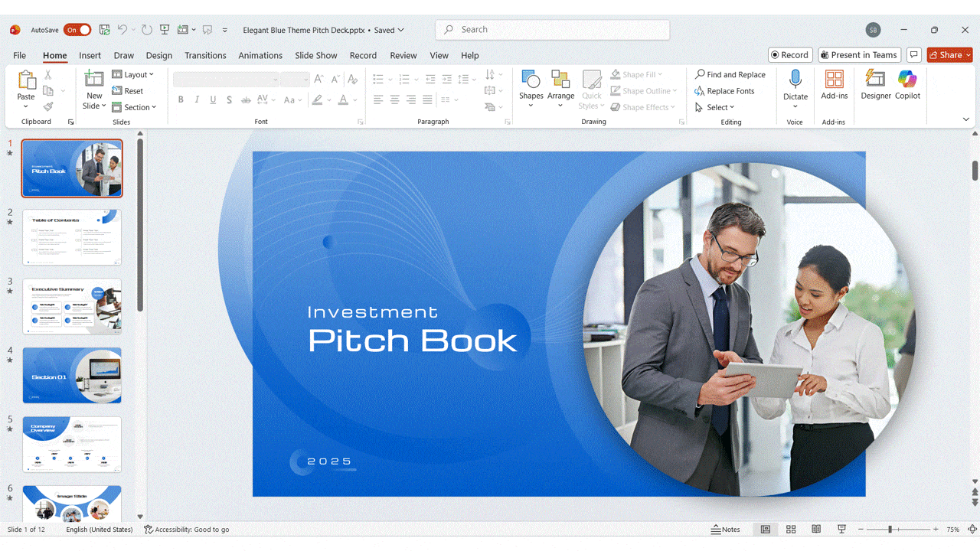Select slide 4 thumbnail in the slide panel
The height and width of the screenshot is (551, 980).
(72, 375)
